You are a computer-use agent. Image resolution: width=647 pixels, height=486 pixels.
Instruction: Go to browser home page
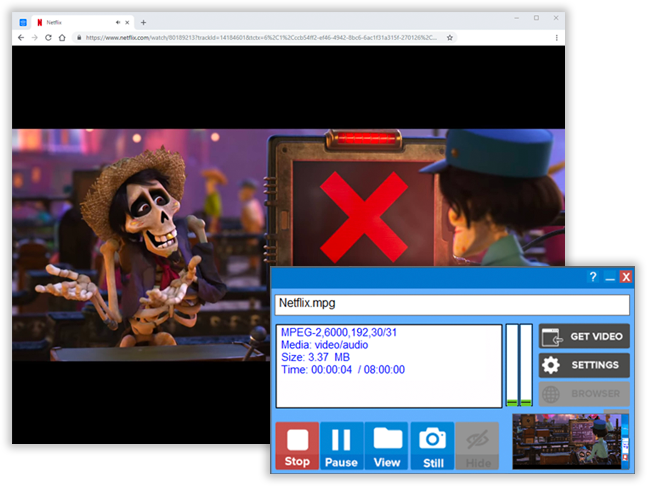point(62,38)
